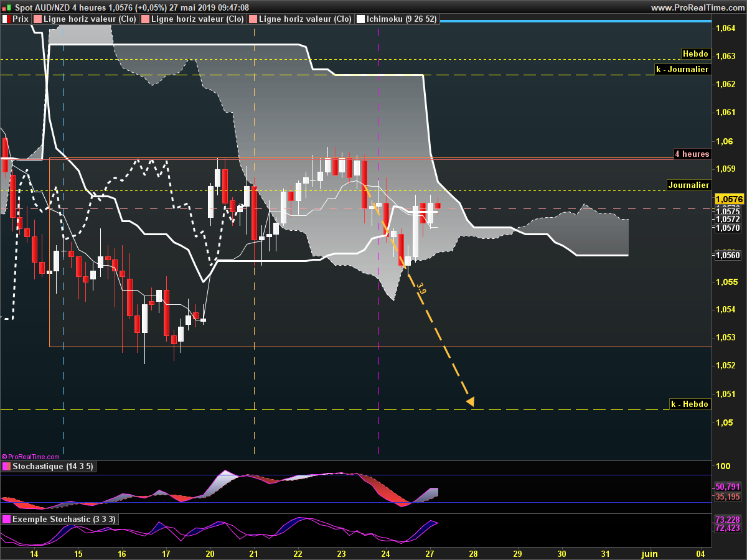The image size is (747, 560).
Task: Click date 31 on time axis
Action: coord(606,554)
